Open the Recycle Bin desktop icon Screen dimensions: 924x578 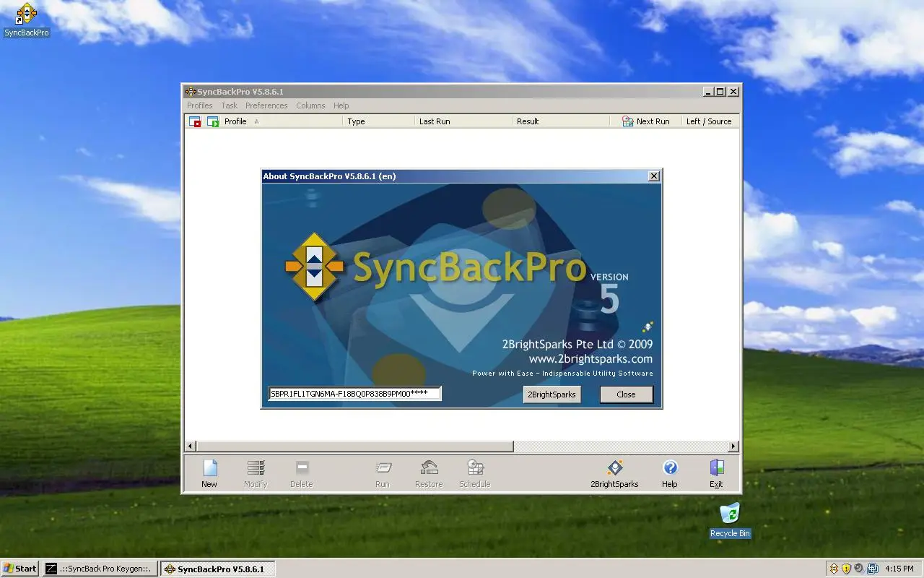point(730,520)
